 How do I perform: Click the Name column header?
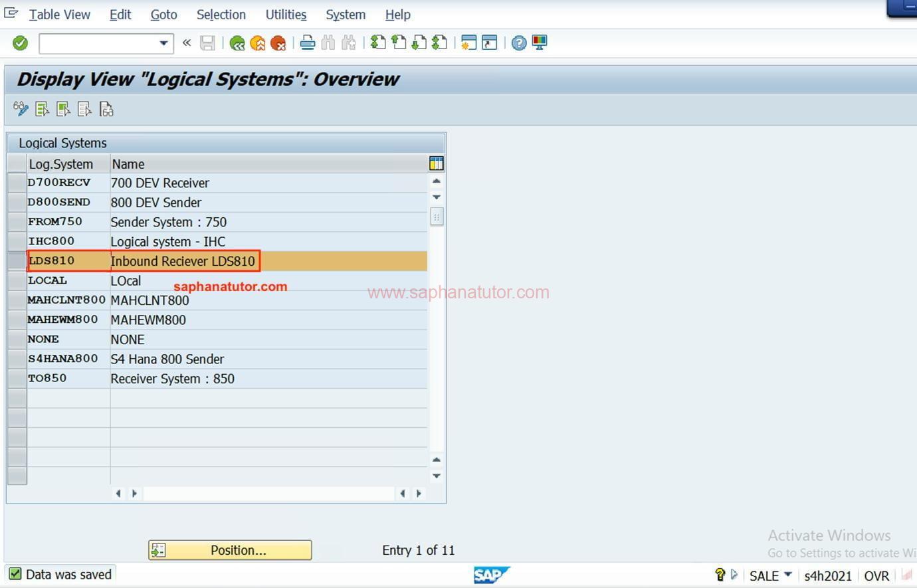coord(268,164)
